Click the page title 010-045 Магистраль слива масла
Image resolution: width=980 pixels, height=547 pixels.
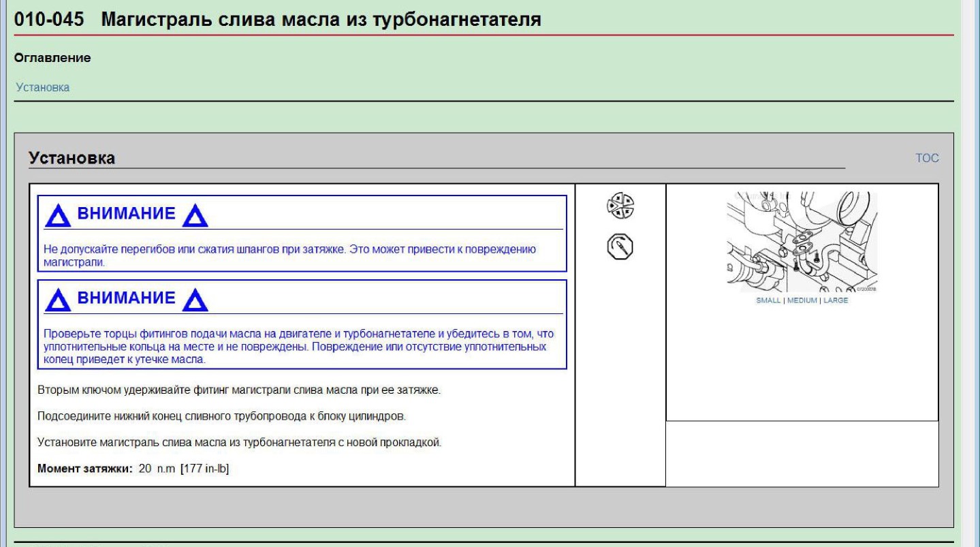coord(278,20)
